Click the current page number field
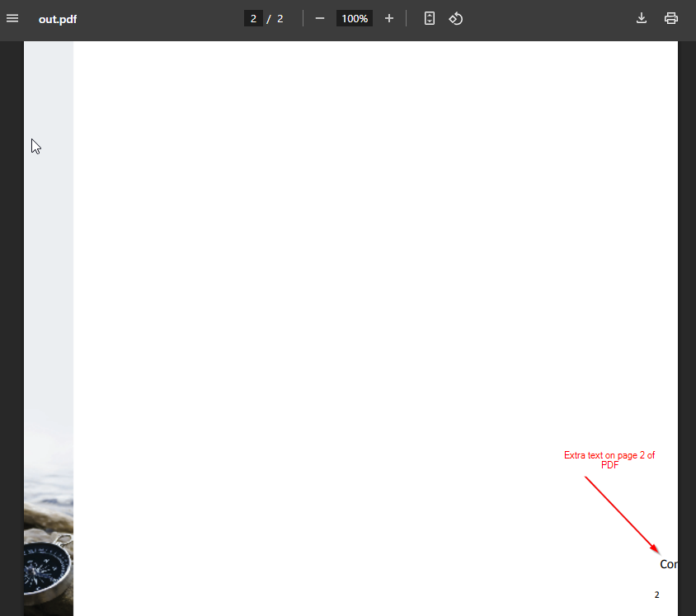Screen dimensions: 696x616 pos(253,18)
